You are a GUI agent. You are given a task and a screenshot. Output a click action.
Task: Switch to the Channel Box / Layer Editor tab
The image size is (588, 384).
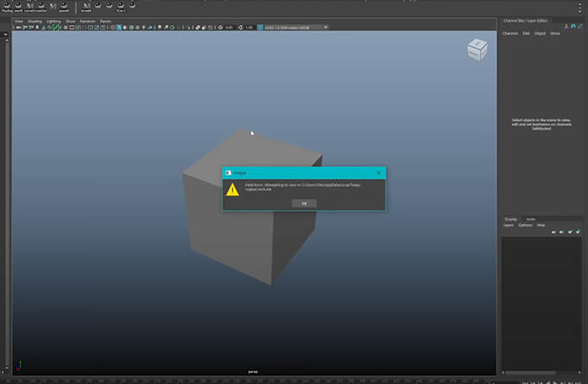525,20
